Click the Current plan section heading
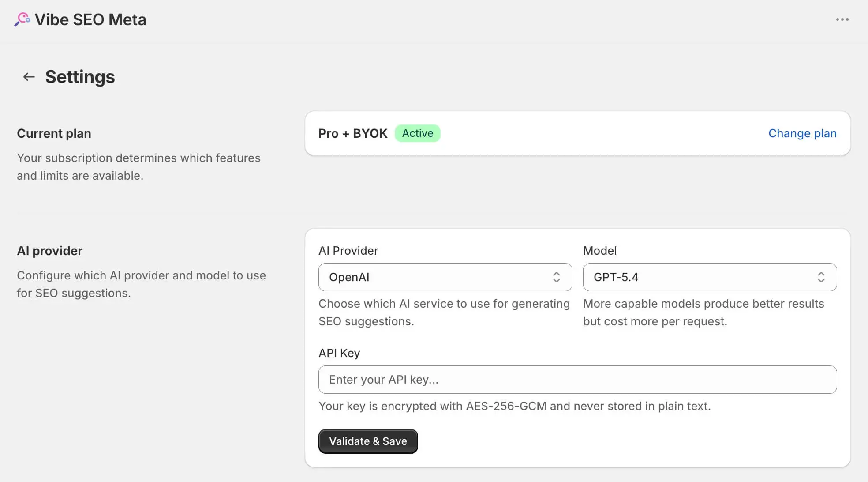The image size is (868, 482). point(54,133)
